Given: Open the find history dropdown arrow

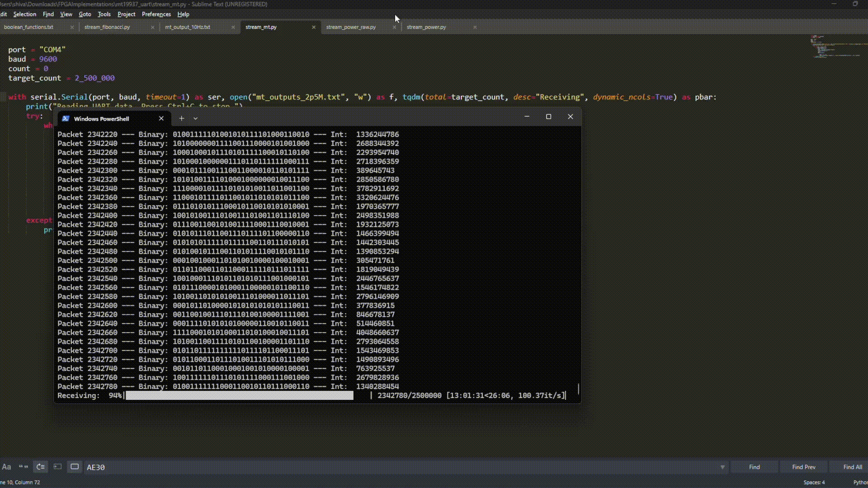Looking at the screenshot, I should point(722,467).
